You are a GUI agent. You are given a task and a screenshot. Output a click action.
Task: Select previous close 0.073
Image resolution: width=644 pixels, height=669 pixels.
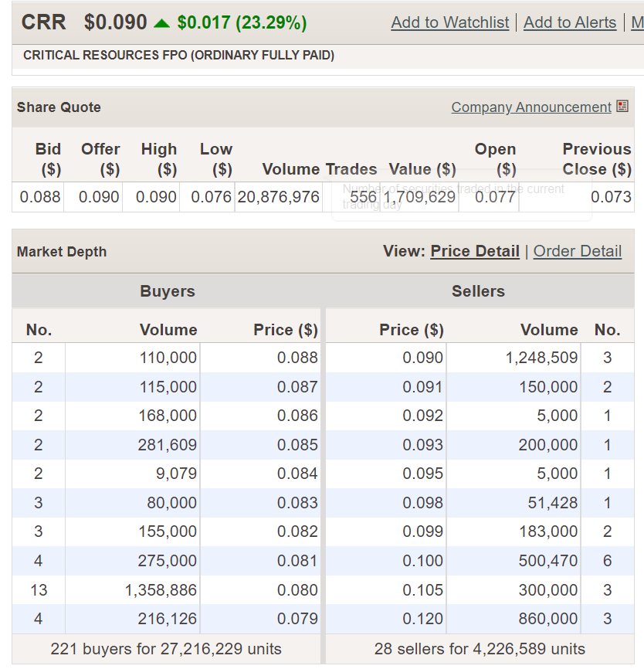[611, 197]
